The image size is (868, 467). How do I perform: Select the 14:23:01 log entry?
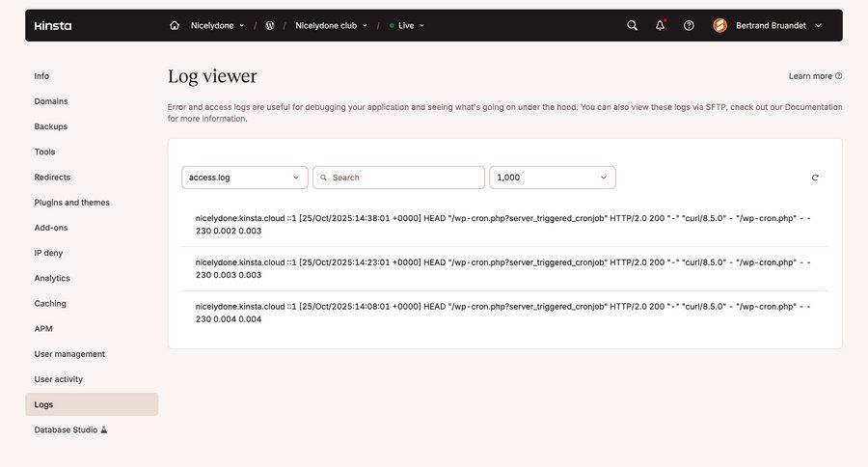pyautogui.click(x=504, y=268)
